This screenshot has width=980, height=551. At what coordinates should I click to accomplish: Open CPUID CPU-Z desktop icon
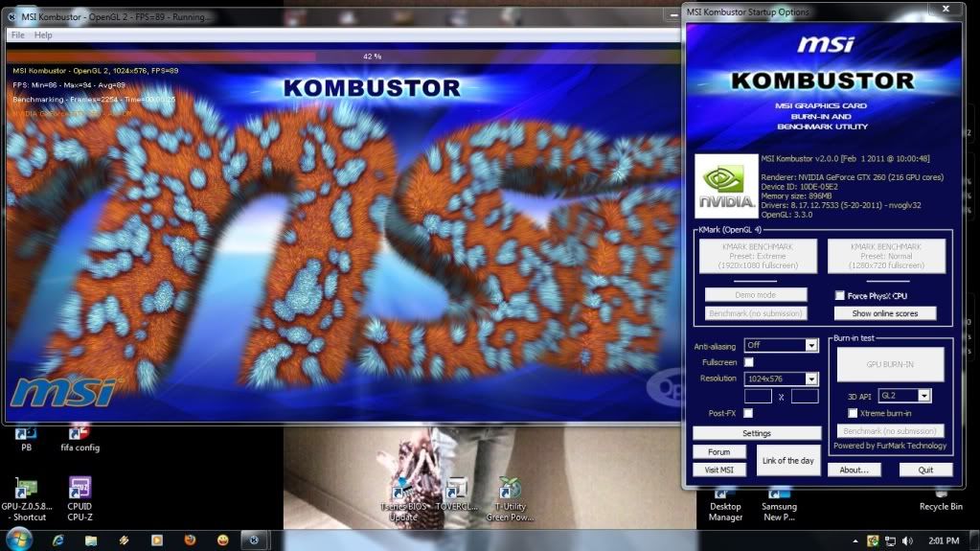click(x=80, y=499)
